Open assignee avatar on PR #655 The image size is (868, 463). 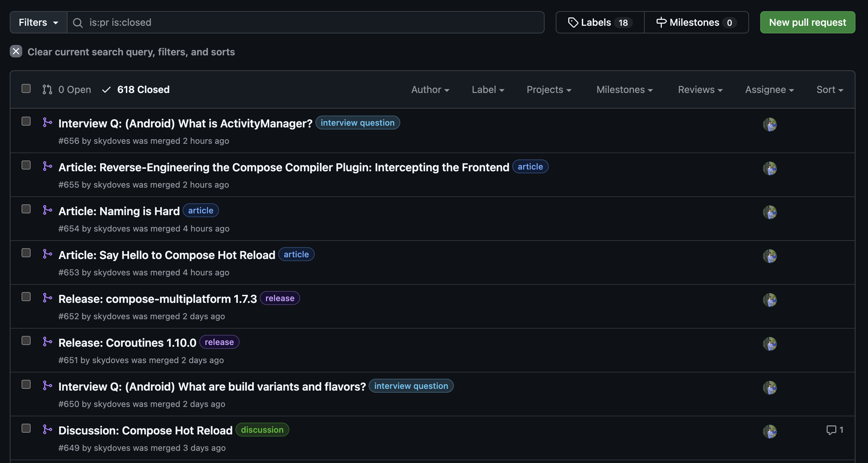(x=770, y=168)
